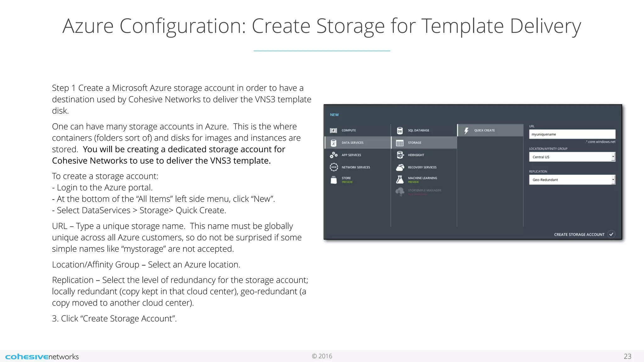
Task: Select the Compute menu entry
Action: click(x=358, y=130)
